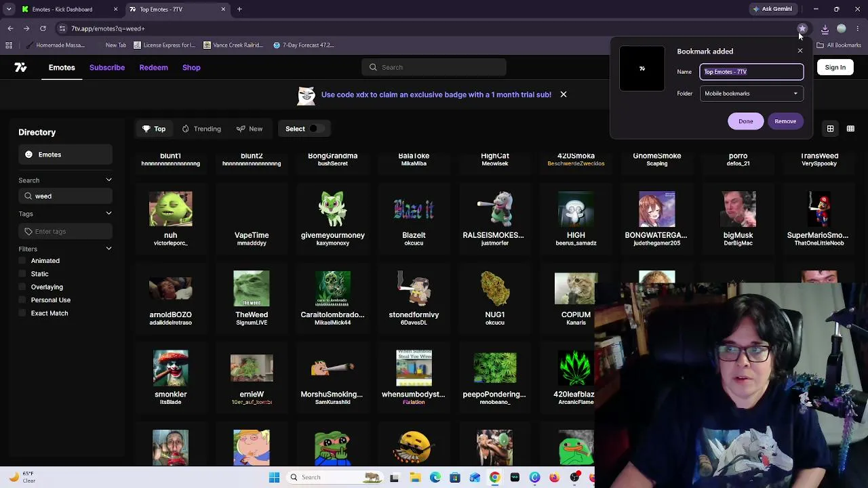Select the New emotes tab
This screenshot has width=868, height=488.
point(250,129)
